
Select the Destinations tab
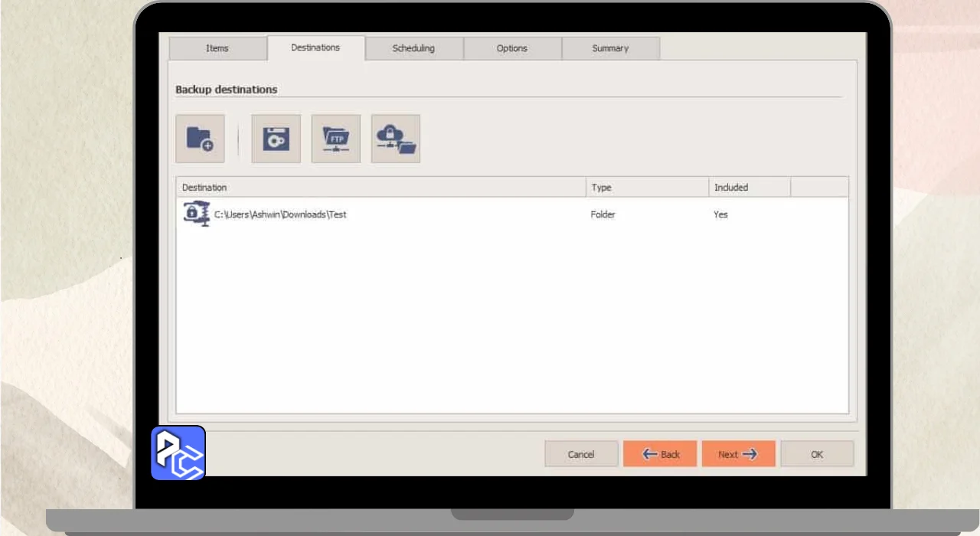coord(315,47)
